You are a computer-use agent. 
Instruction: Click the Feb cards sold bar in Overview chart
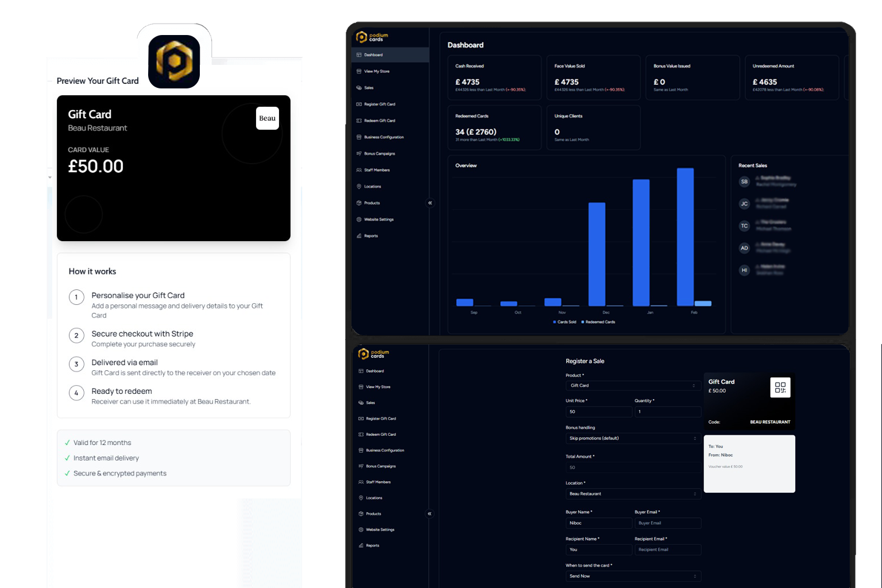(x=686, y=237)
